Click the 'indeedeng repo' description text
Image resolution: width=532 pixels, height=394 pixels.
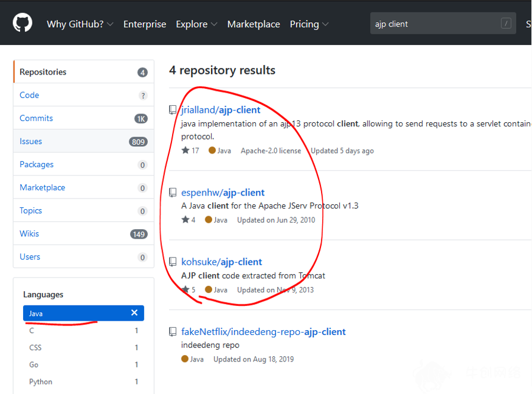[210, 345]
